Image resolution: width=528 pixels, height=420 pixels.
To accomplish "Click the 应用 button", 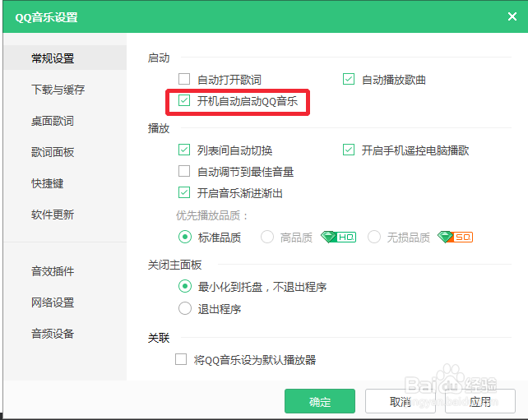I will (x=480, y=401).
